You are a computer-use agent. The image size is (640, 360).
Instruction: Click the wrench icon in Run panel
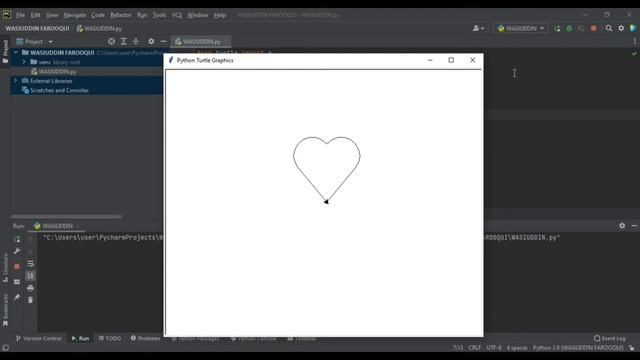point(17,251)
